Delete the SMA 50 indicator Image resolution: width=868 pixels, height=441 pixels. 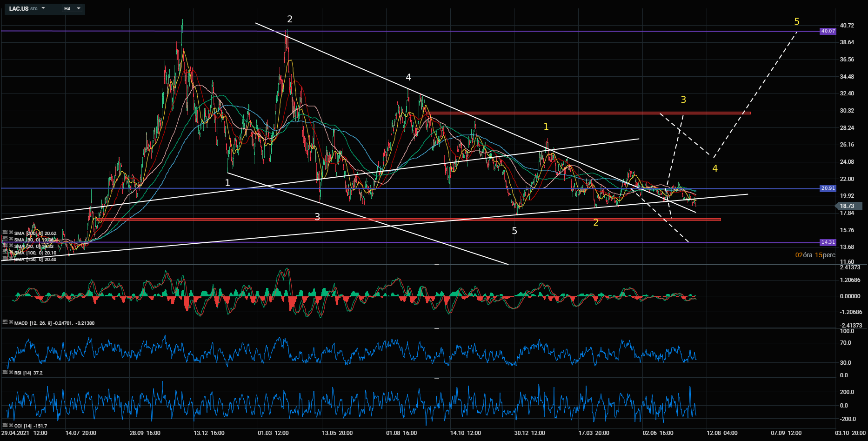coord(11,240)
